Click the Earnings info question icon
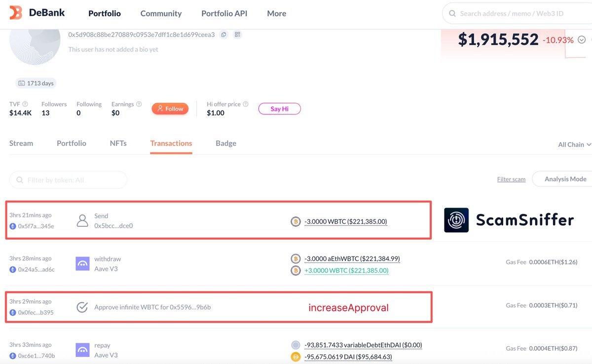 (x=139, y=104)
